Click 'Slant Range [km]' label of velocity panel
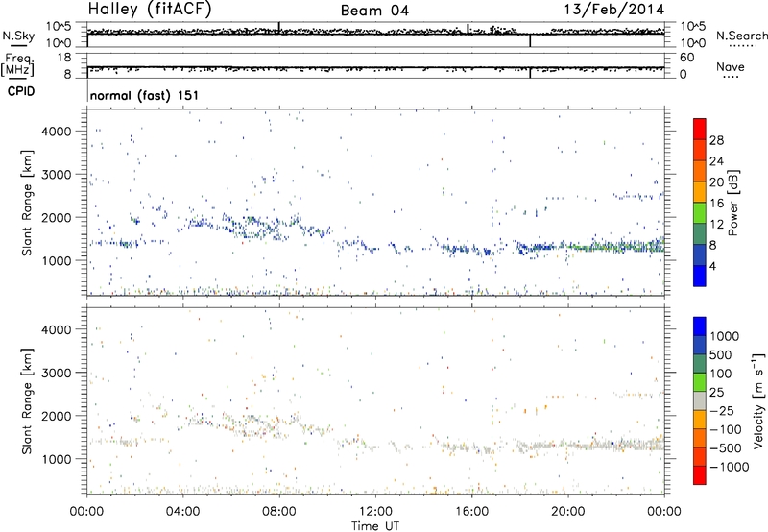 (x=27, y=400)
